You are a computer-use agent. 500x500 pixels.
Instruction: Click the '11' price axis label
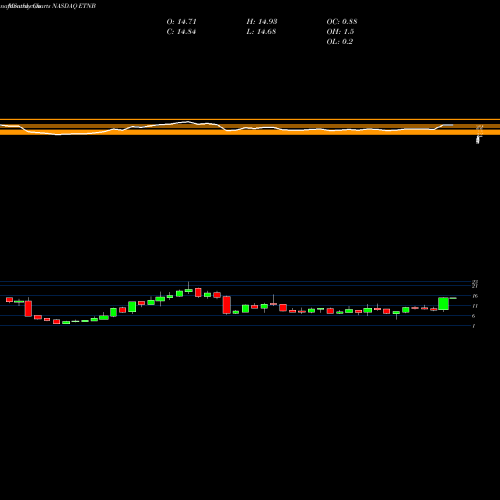pyautogui.click(x=475, y=306)
